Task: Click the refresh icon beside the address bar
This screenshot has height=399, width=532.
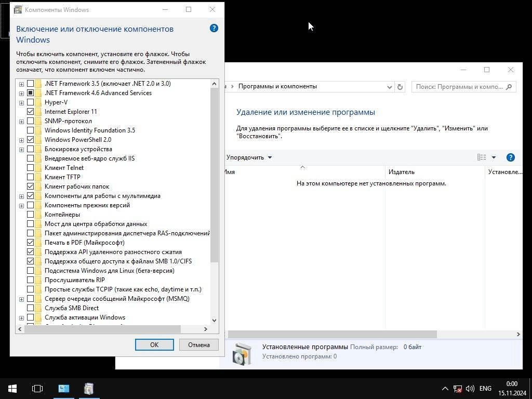Action: [400, 87]
